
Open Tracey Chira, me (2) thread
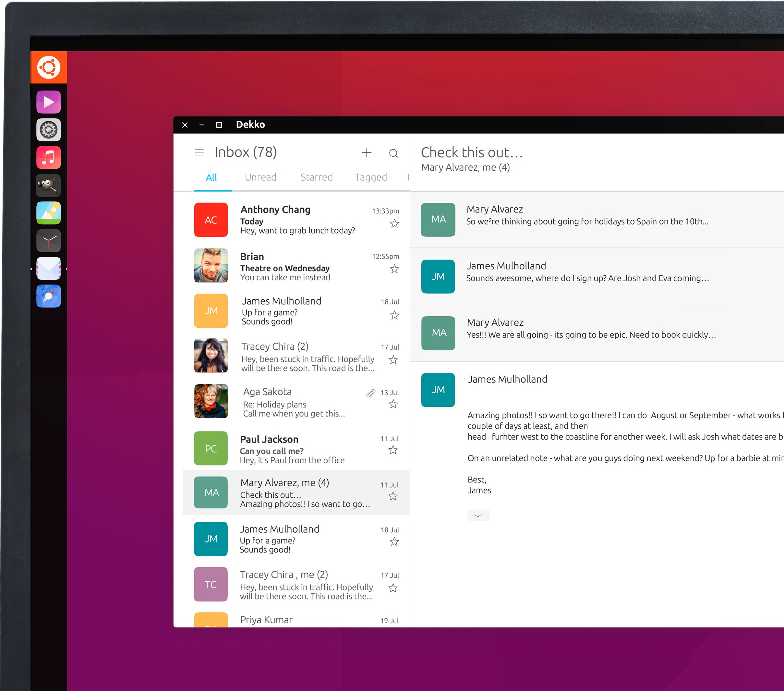296,585
